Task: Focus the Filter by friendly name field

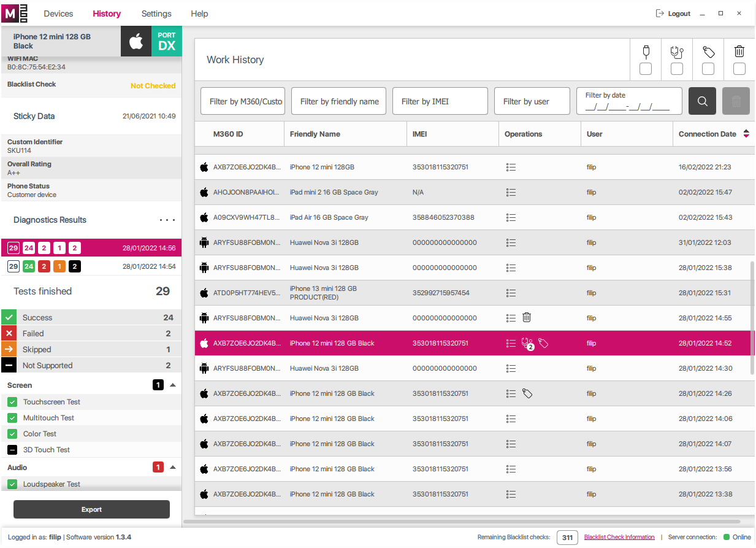Action: click(x=338, y=101)
